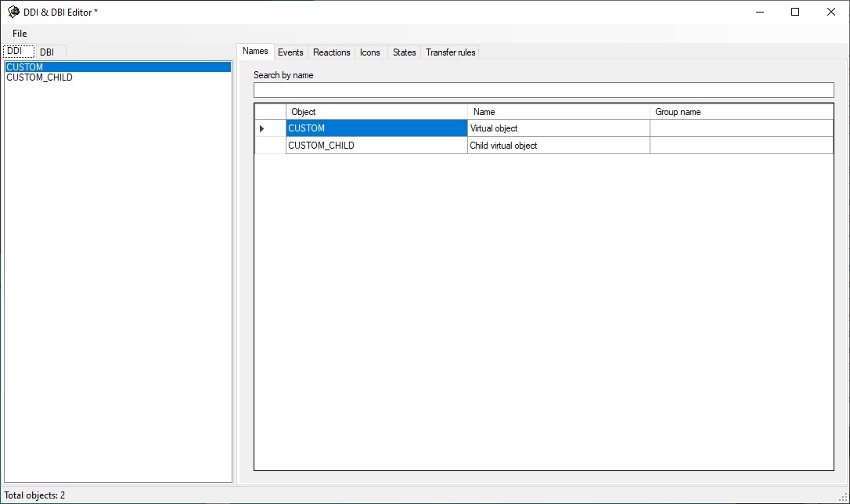Open the Transfer rules tab
The height and width of the screenshot is (504, 850).
coord(450,52)
